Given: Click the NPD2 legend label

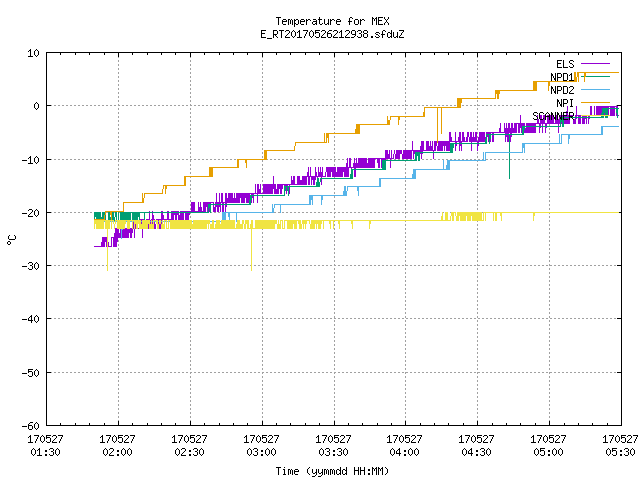Looking at the screenshot, I should point(562,90).
